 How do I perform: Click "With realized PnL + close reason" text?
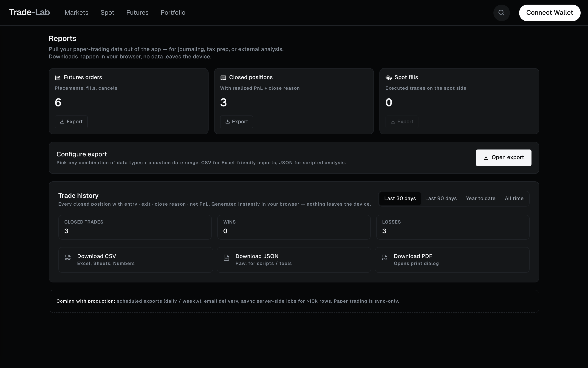pyautogui.click(x=260, y=88)
